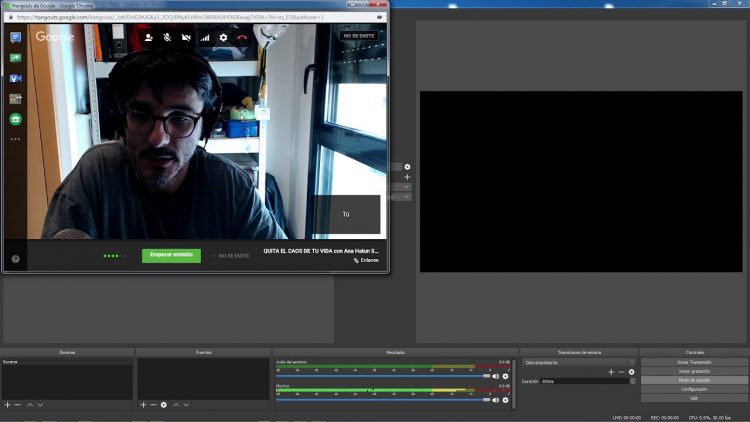Open the Hangouts chat panel icon

15,37
